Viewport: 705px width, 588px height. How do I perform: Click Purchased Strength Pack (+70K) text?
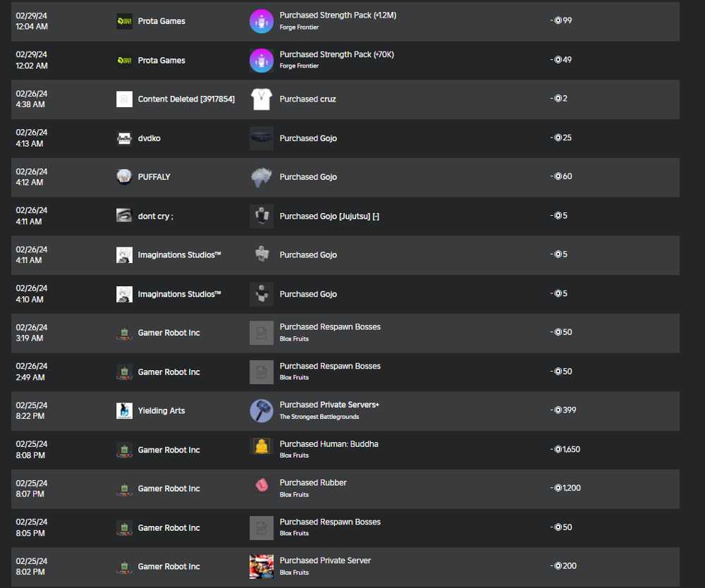pos(336,54)
